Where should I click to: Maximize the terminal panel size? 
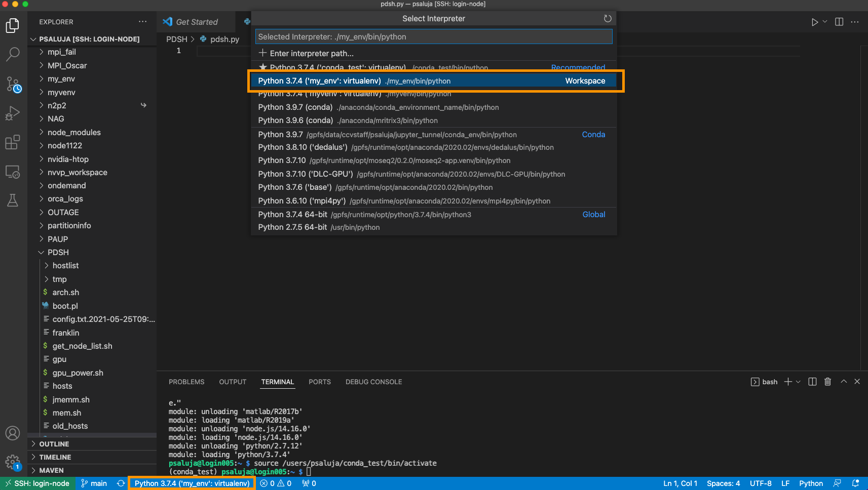pyautogui.click(x=844, y=382)
